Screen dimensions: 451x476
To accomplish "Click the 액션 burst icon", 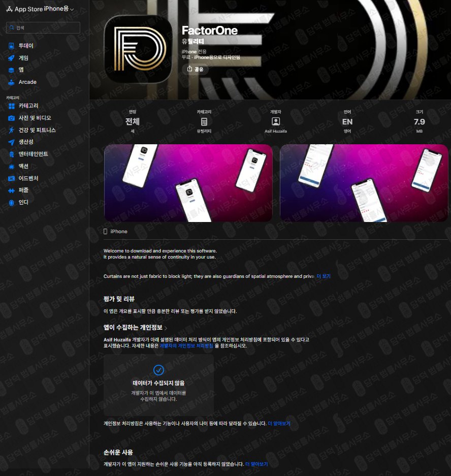I will (11, 166).
